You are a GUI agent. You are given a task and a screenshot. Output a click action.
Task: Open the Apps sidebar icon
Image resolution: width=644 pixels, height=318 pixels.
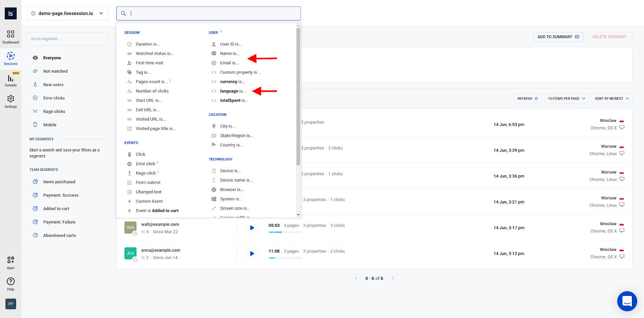(10, 263)
